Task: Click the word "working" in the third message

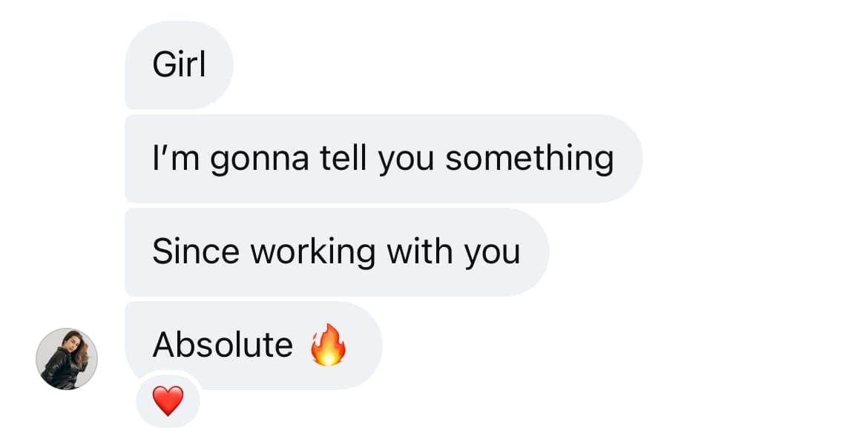Action: tap(312, 252)
